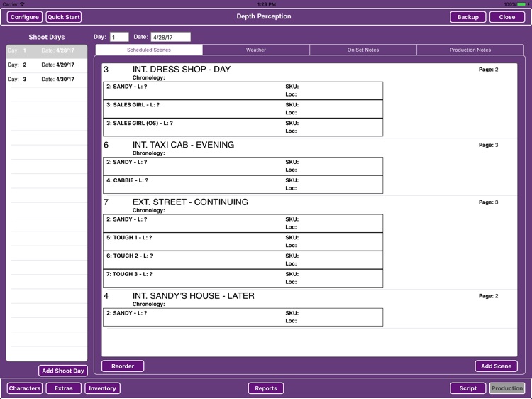Viewport: 532px width, 399px height.
Task: Select shoot Day 2 dated 4/29/17
Action: (47, 65)
